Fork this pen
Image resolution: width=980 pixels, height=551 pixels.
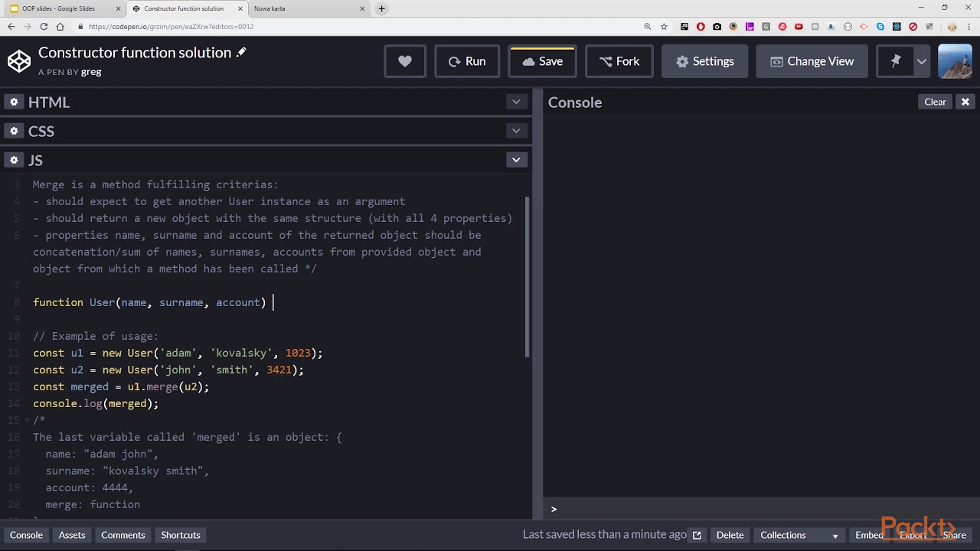(x=619, y=61)
